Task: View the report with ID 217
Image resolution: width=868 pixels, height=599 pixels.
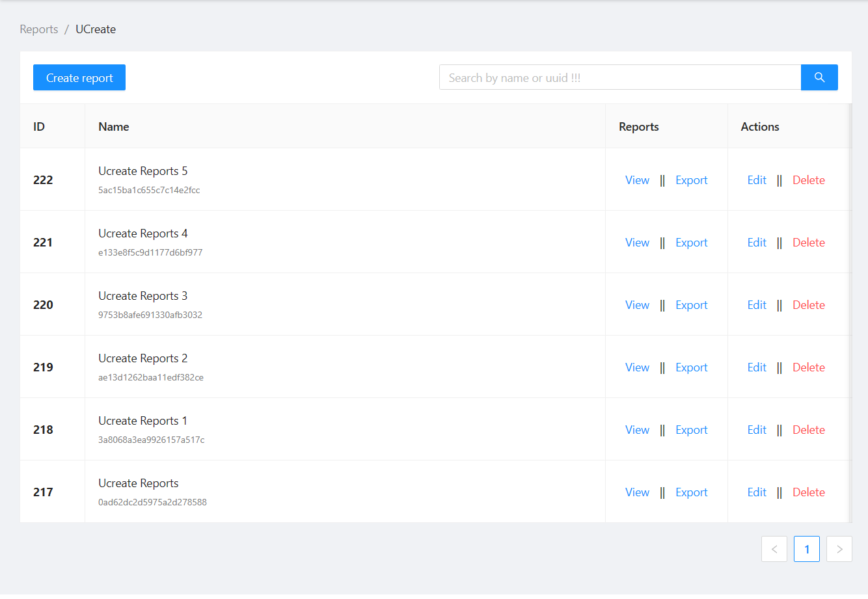Action: click(637, 492)
